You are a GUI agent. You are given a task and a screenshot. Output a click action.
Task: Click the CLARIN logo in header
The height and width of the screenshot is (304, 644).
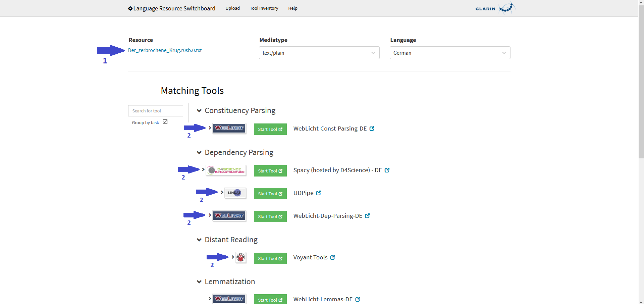click(x=494, y=8)
